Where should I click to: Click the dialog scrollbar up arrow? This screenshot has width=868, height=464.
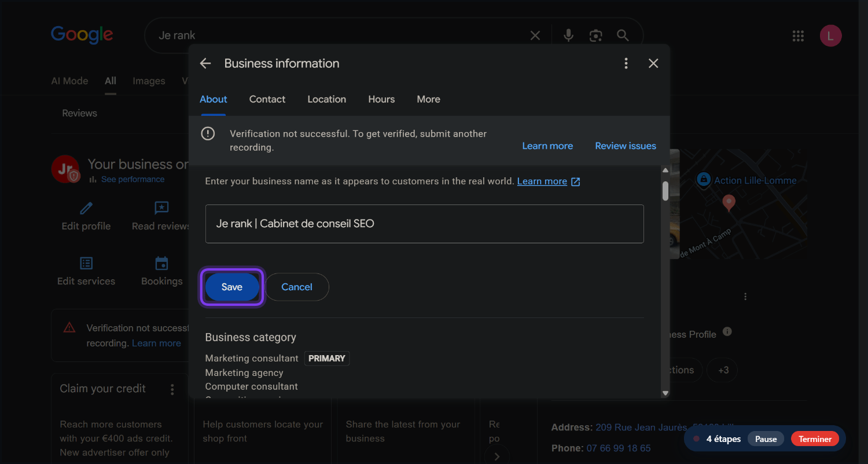pyautogui.click(x=665, y=170)
